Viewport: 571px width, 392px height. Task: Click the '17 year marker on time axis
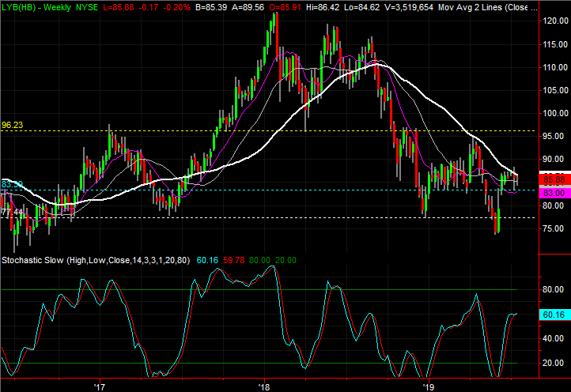pyautogui.click(x=99, y=386)
